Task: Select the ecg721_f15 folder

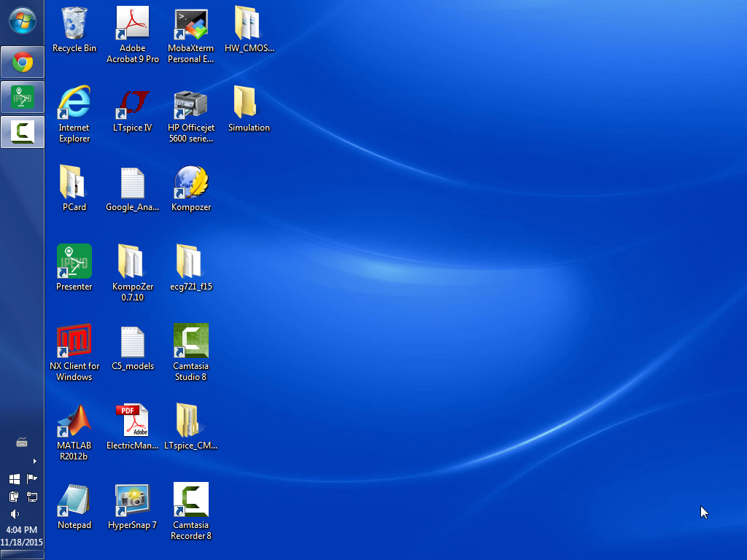Action: [191, 263]
